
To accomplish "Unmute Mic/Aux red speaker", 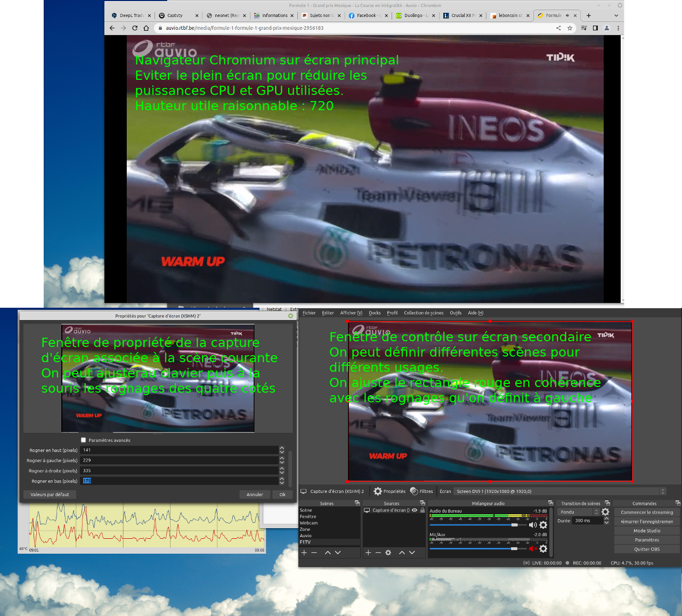I will (532, 548).
